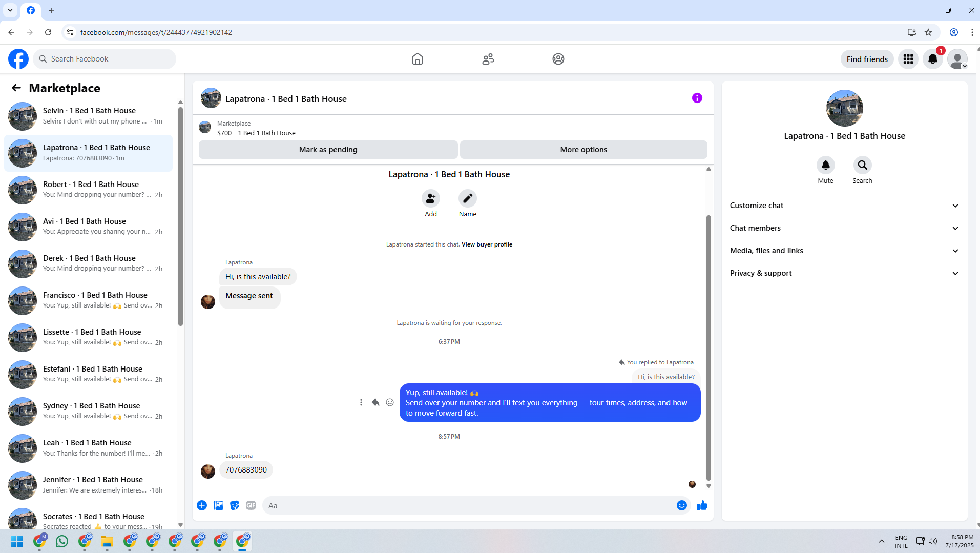Screen dimensions: 980x553
Task: Click the conversation list scrollbar
Action: pyautogui.click(x=180, y=216)
